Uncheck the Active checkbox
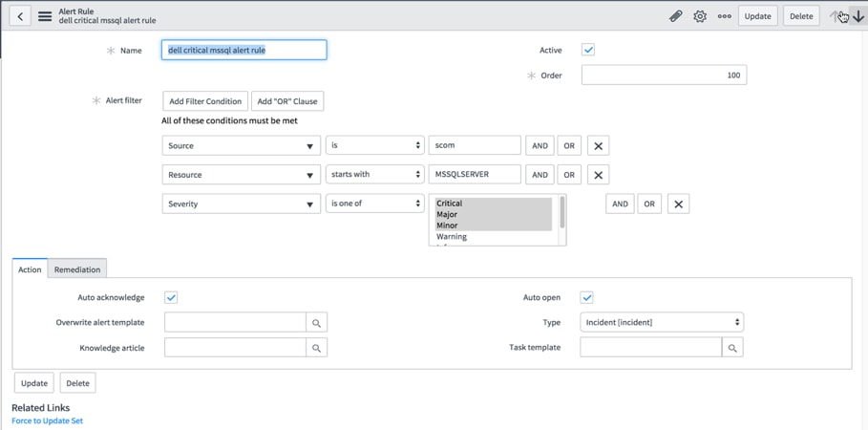Viewport: 868px width, 430px height. click(x=588, y=50)
